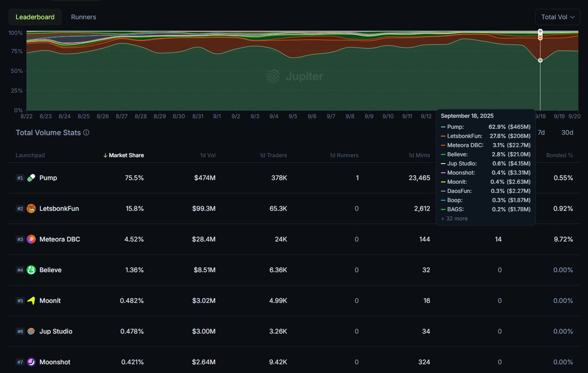Click the 8/22 date label on chart axis

coord(26,117)
